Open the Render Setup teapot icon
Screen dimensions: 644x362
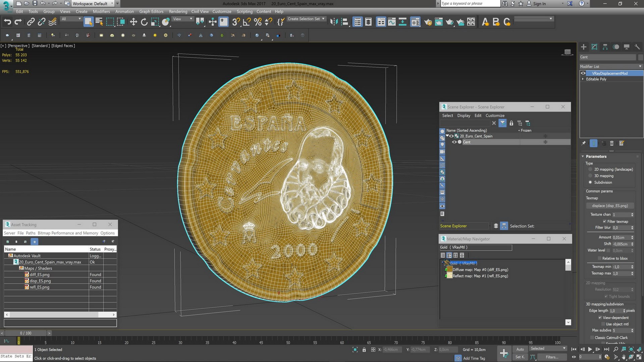(428, 22)
